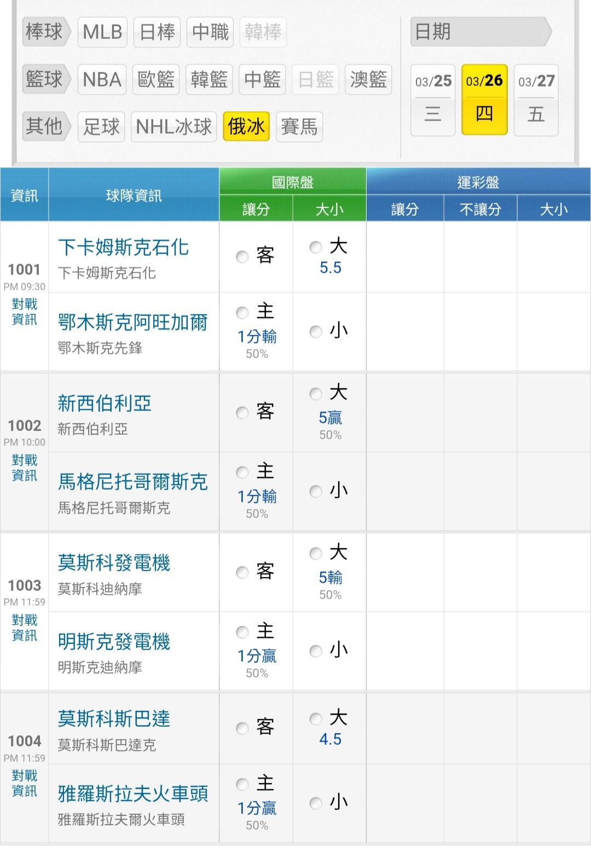This screenshot has width=591, height=868.
Task: Pick 大 4.5 for game 1004
Action: coord(316,718)
